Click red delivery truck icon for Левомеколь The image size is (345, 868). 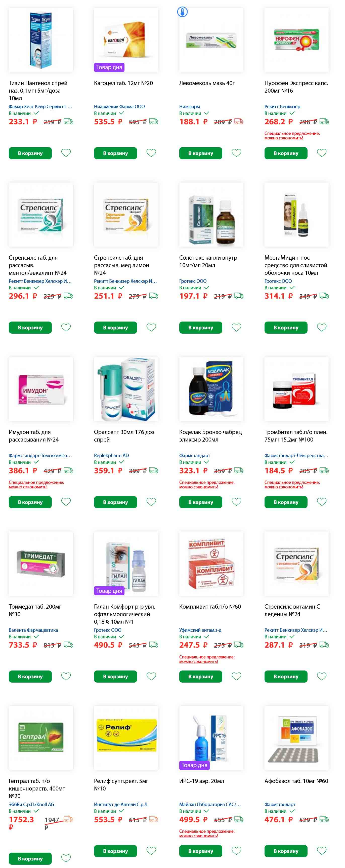239,121
